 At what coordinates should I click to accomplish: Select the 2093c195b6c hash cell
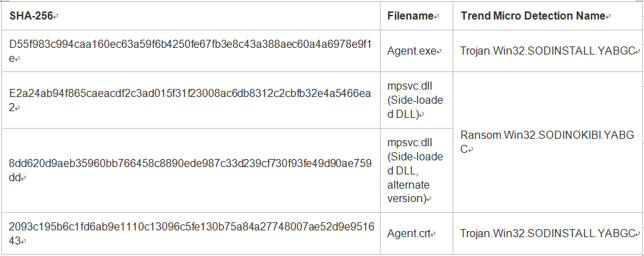coord(191,233)
